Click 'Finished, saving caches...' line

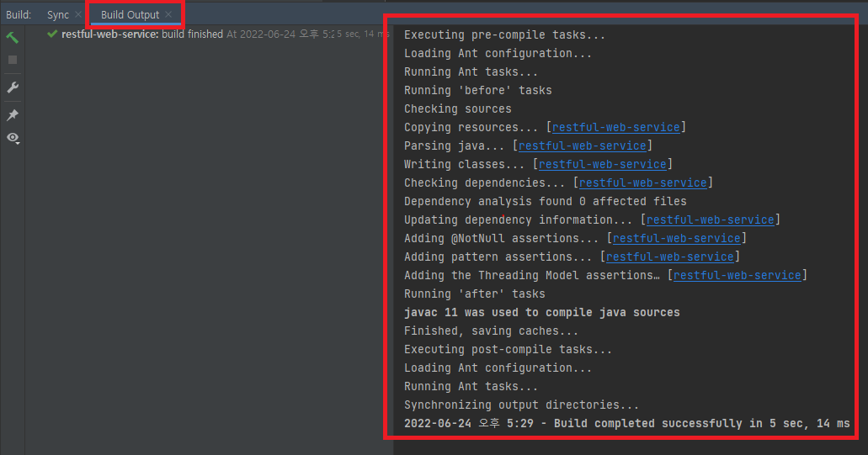tap(491, 331)
